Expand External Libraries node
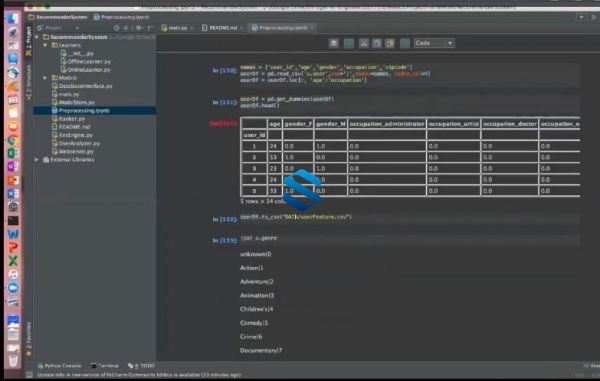This screenshot has width=600, height=381. (37, 160)
